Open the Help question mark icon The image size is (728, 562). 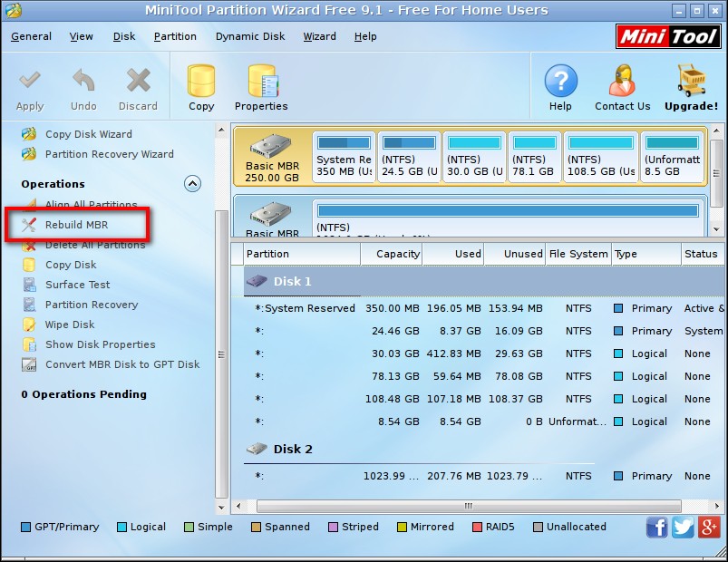click(560, 82)
